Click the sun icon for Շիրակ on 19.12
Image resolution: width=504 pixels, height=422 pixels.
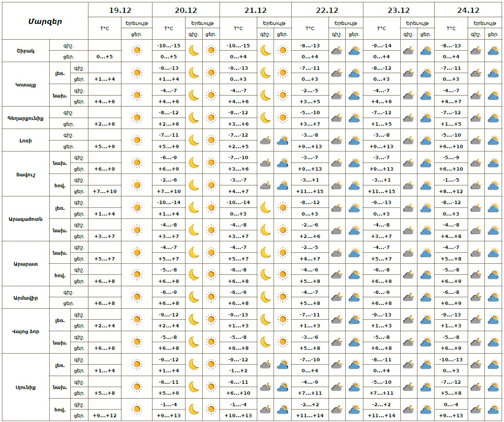137,50
